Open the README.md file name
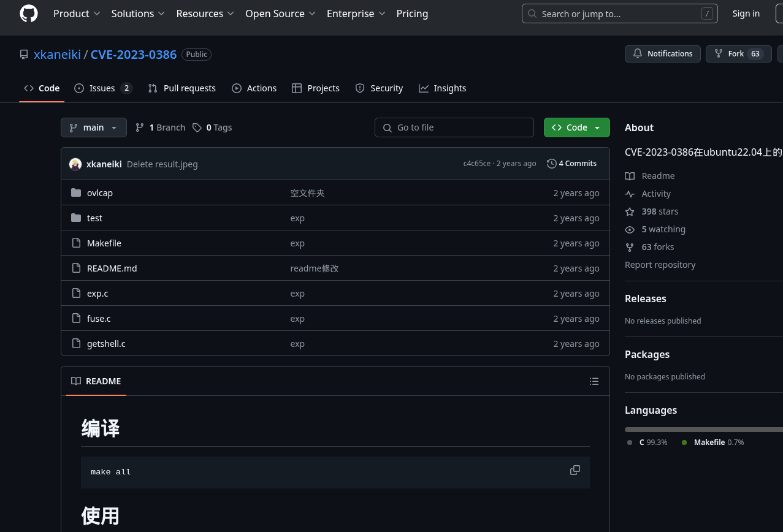 [x=112, y=268]
